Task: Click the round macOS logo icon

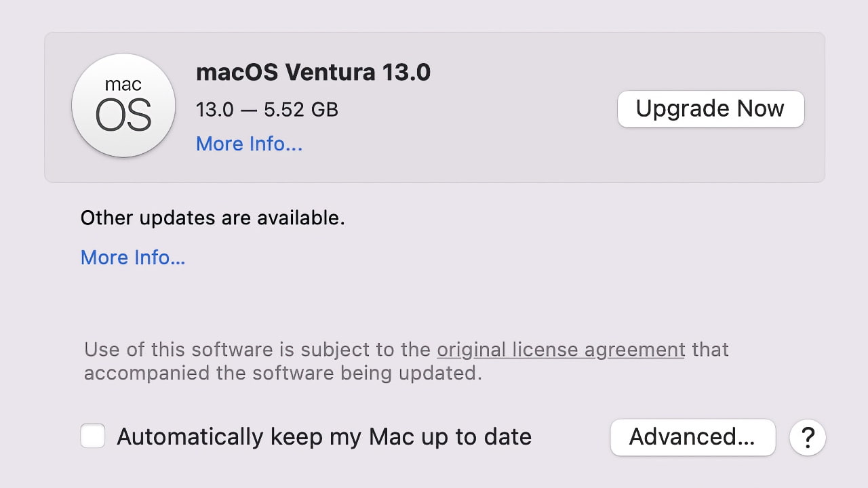Action: coord(123,106)
